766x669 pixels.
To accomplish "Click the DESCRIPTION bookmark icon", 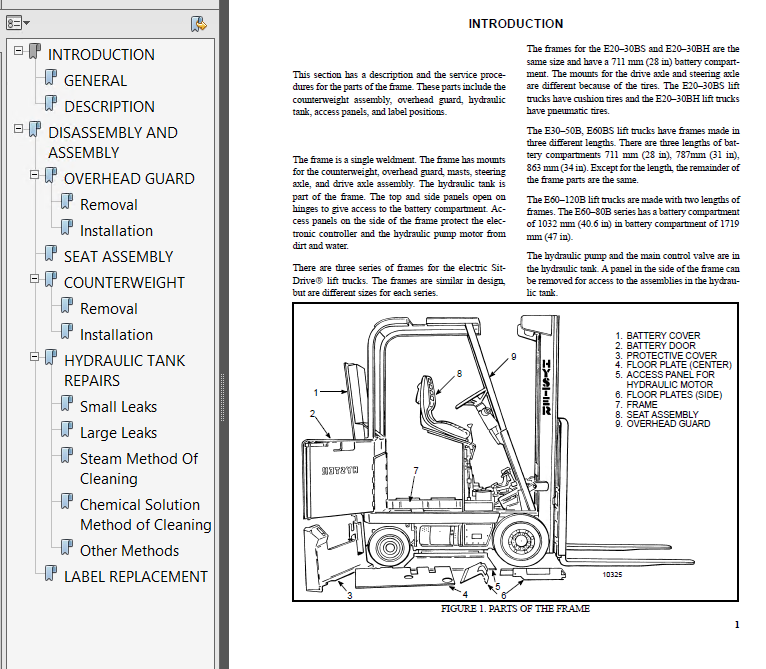I will (51, 103).
